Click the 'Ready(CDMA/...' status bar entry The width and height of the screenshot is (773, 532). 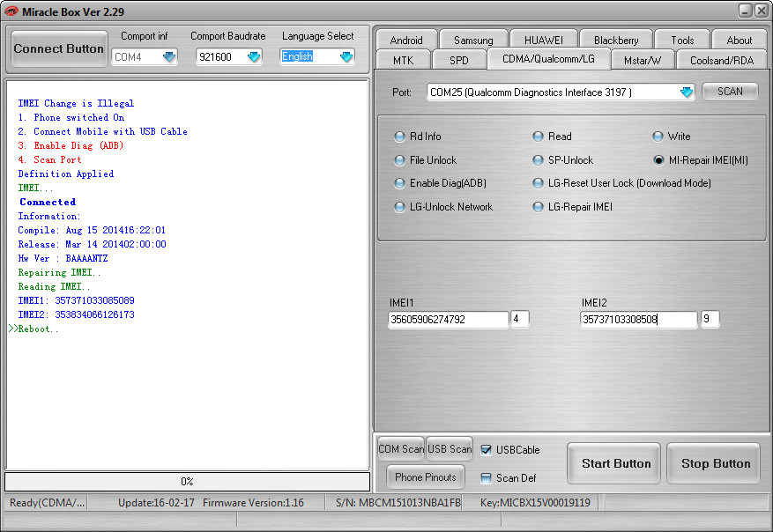(x=47, y=502)
